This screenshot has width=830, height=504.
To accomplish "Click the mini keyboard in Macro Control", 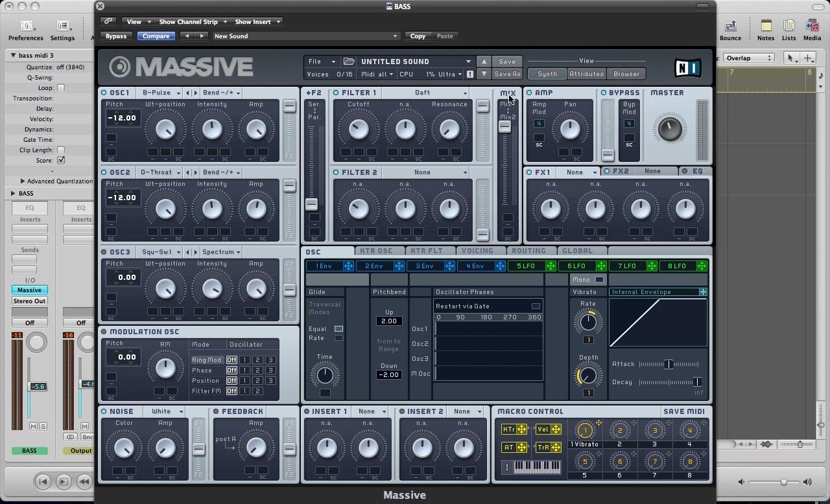I will 536,466.
